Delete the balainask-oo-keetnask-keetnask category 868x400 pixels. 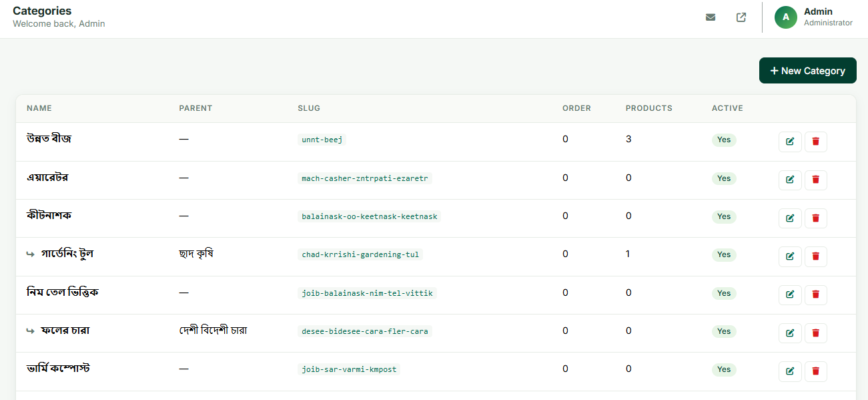(x=816, y=218)
